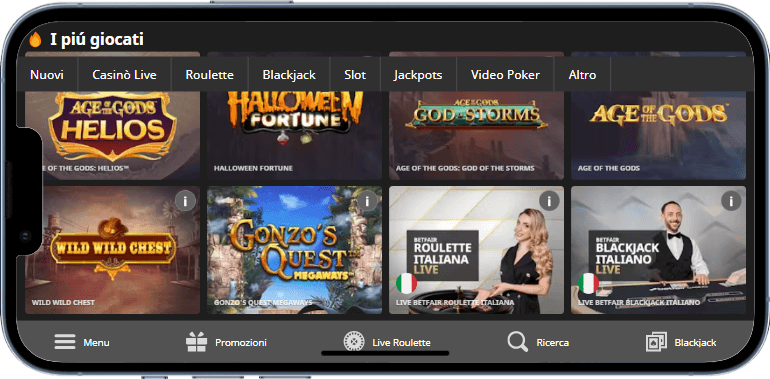The width and height of the screenshot is (770, 379).
Task: Tap the Ricerca label in bottom bar
Action: 553,343
